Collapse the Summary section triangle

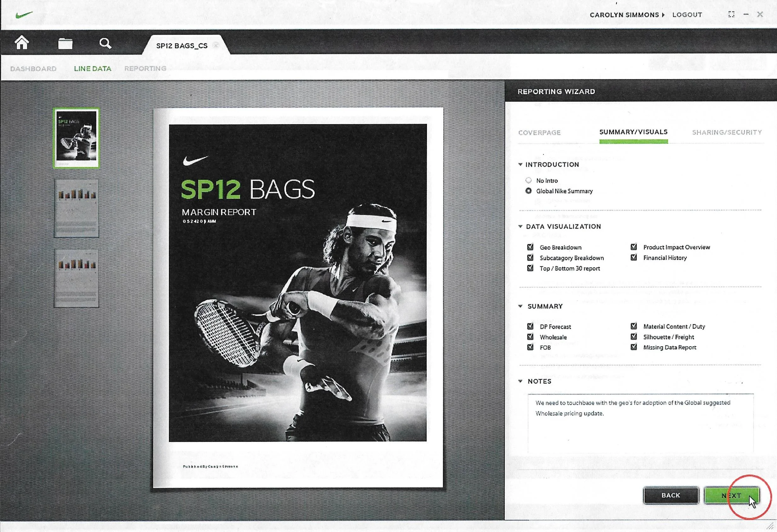coord(520,306)
